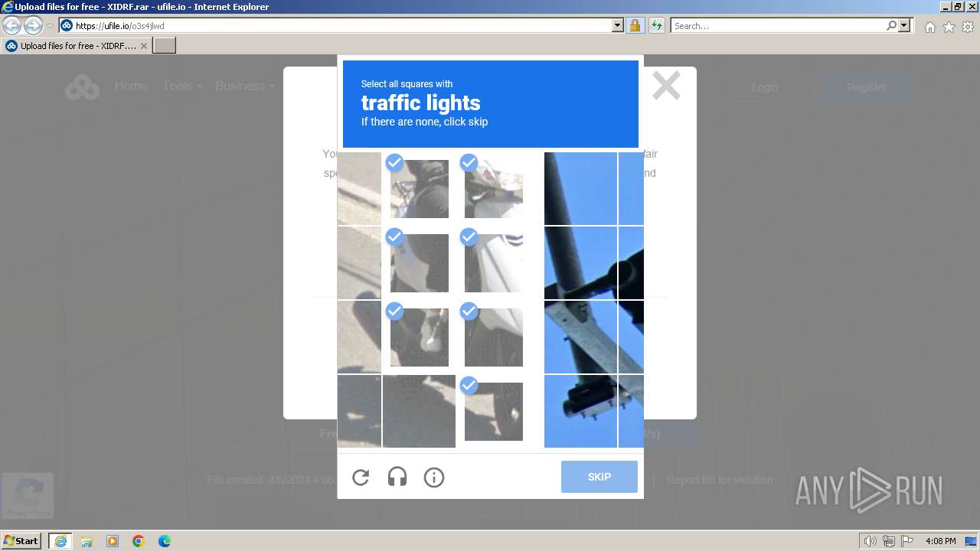Click the ufile.io cloud logo
The width and height of the screenshot is (980, 551).
click(82, 87)
